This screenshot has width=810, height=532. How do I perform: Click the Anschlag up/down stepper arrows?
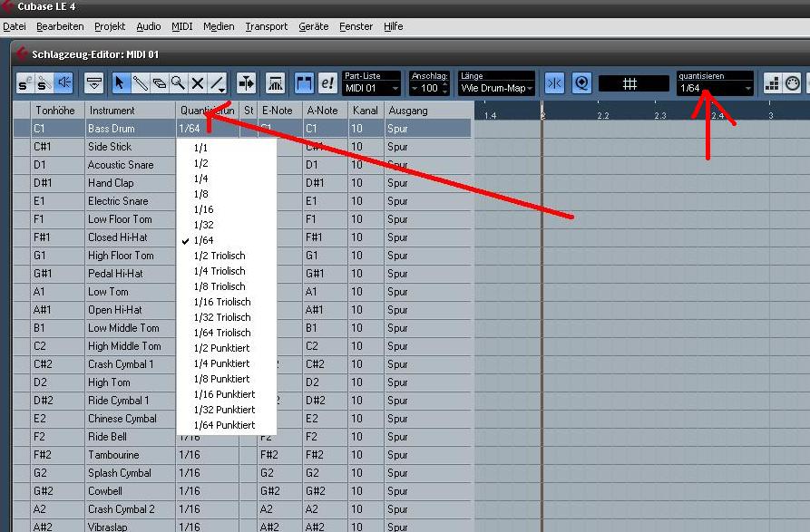tap(444, 88)
